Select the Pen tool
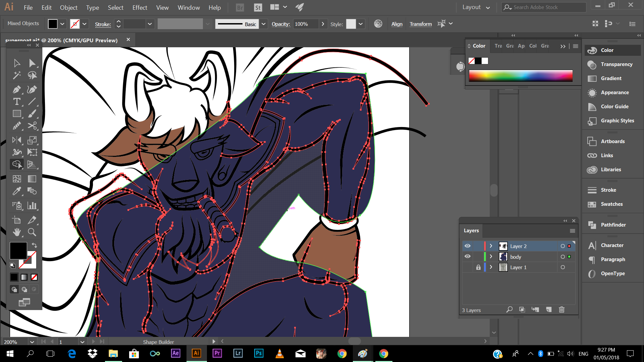The image size is (644, 362). tap(16, 89)
